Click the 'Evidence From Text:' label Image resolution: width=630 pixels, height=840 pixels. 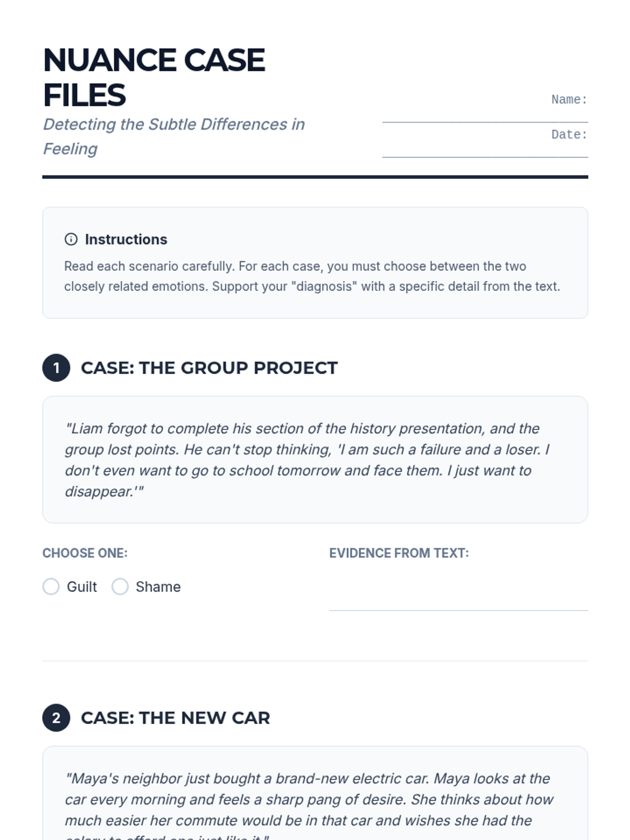click(x=399, y=553)
